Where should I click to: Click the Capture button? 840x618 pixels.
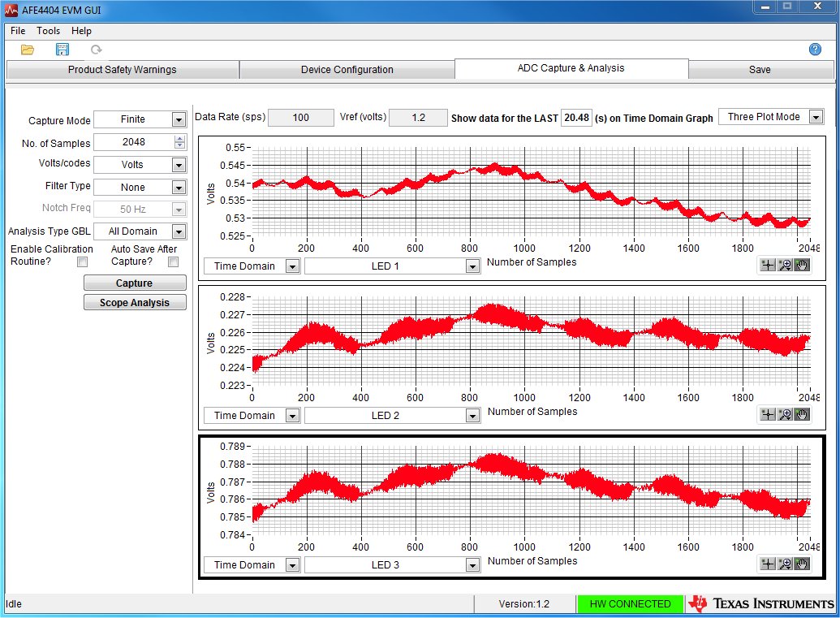[135, 283]
